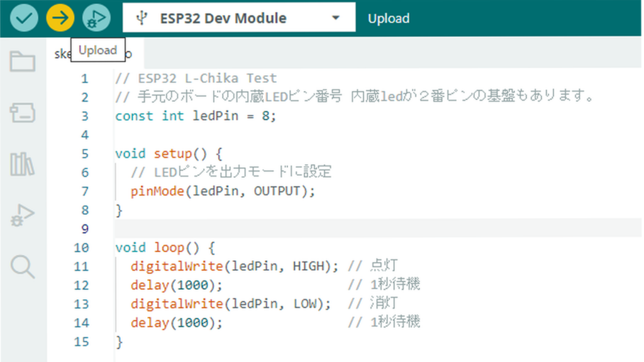644x362 pixels.
Task: Open the Search panel in the sidebar
Action: (22, 267)
